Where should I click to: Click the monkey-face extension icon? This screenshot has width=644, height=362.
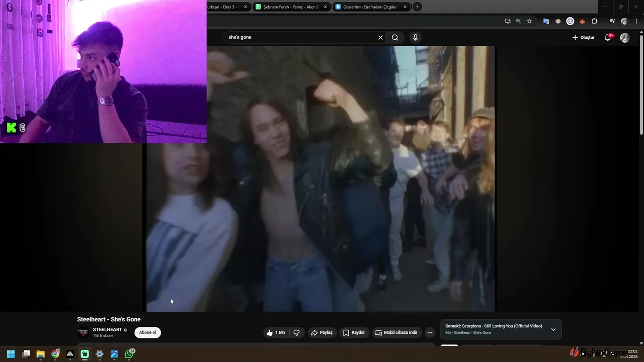pyautogui.click(x=558, y=21)
